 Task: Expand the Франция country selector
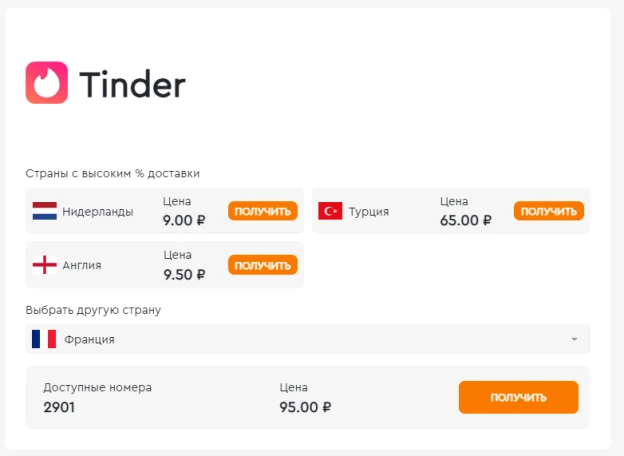(x=308, y=339)
